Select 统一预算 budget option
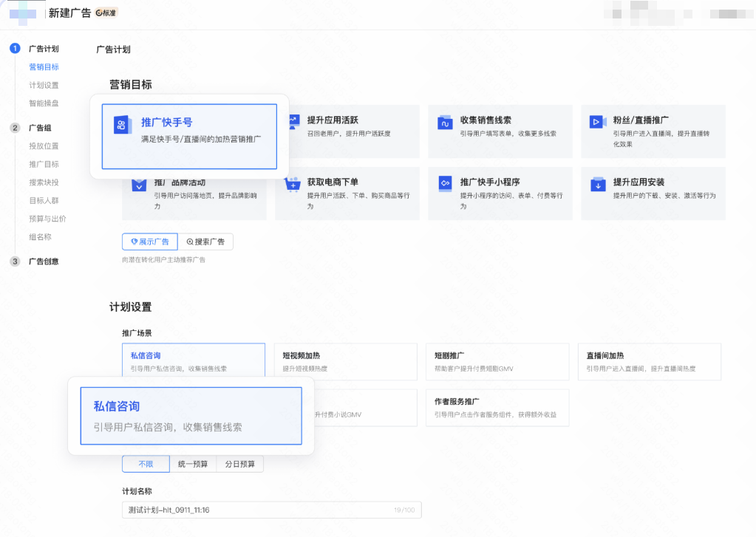The image size is (756, 537). pyautogui.click(x=193, y=464)
